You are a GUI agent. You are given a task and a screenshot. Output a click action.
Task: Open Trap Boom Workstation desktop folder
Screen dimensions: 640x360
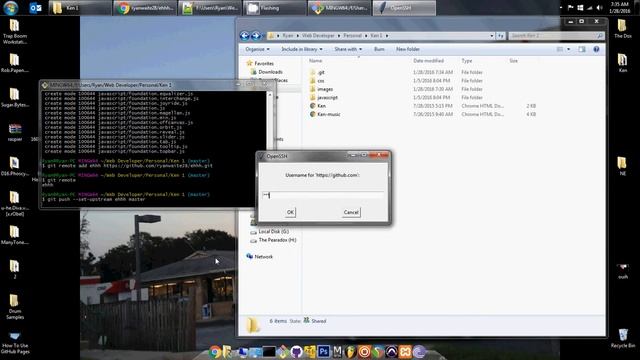point(15,32)
